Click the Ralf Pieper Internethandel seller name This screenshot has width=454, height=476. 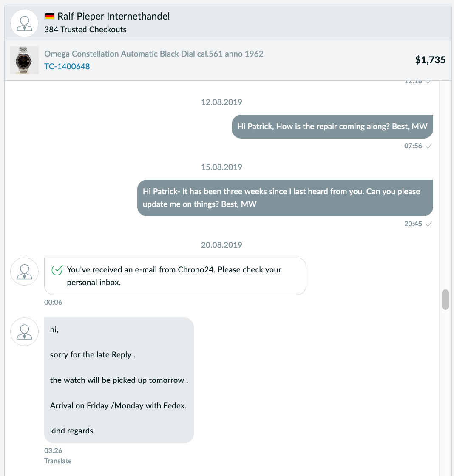[113, 16]
